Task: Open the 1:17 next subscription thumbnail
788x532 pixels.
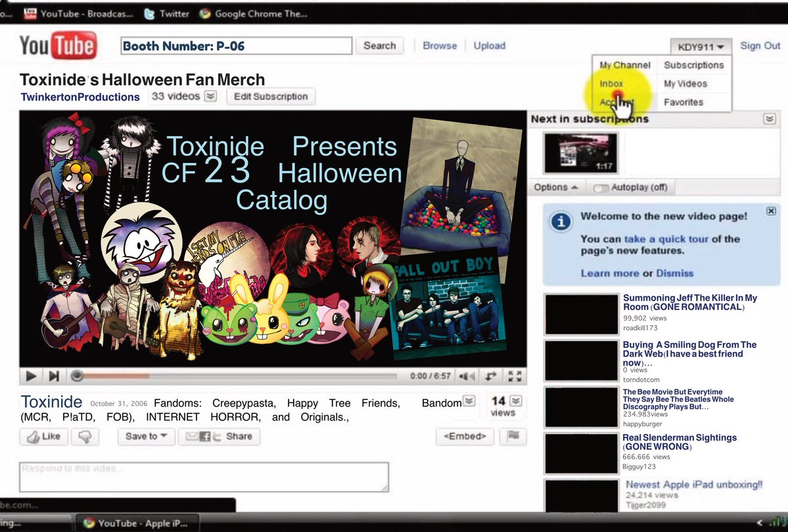Action: [x=580, y=153]
